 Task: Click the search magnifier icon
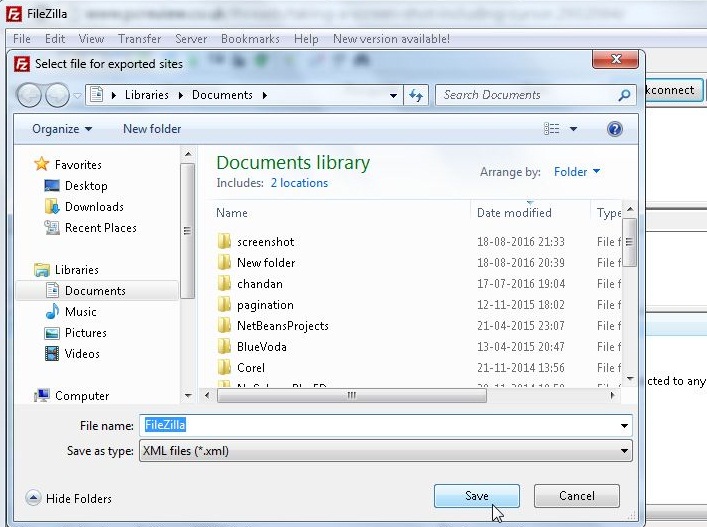coord(624,95)
